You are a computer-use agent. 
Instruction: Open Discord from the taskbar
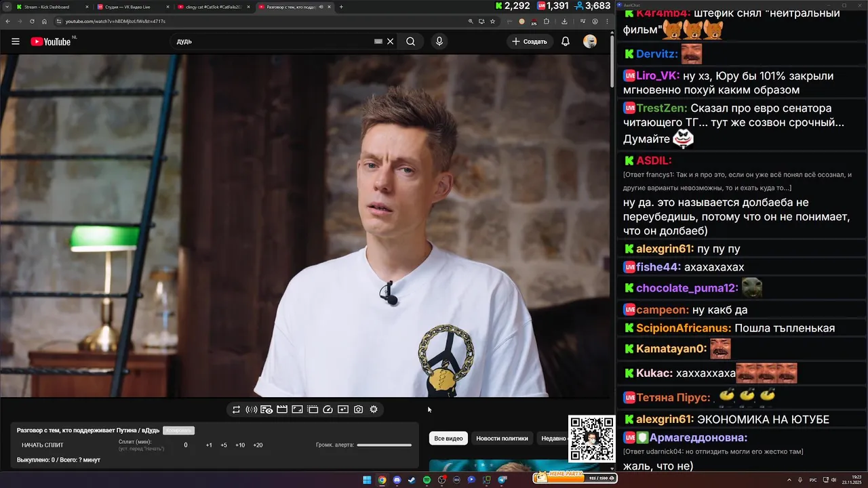tap(397, 480)
